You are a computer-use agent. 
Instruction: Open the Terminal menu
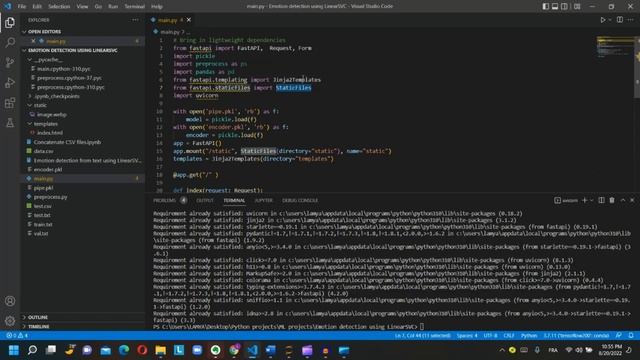pos(135,7)
